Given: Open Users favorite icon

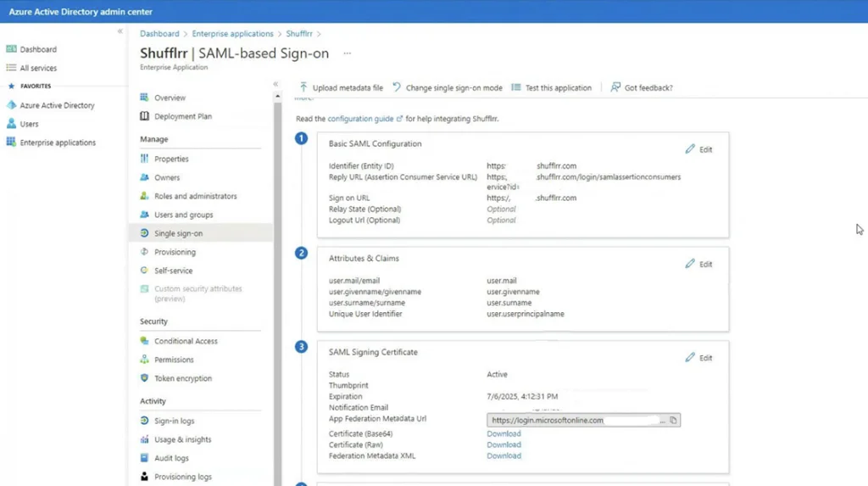Looking at the screenshot, I should pyautogui.click(x=11, y=124).
